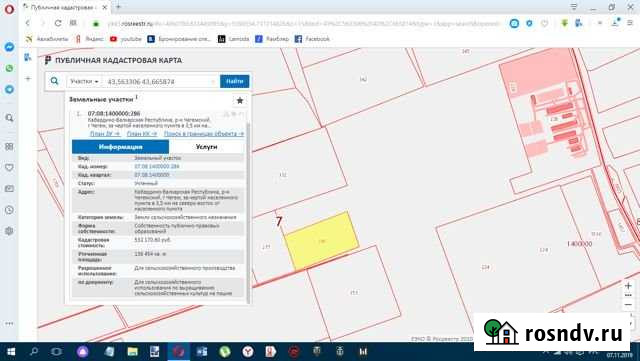Screen dimensions: 640x361
Task: Open a new browser tab
Action: click(118, 7)
